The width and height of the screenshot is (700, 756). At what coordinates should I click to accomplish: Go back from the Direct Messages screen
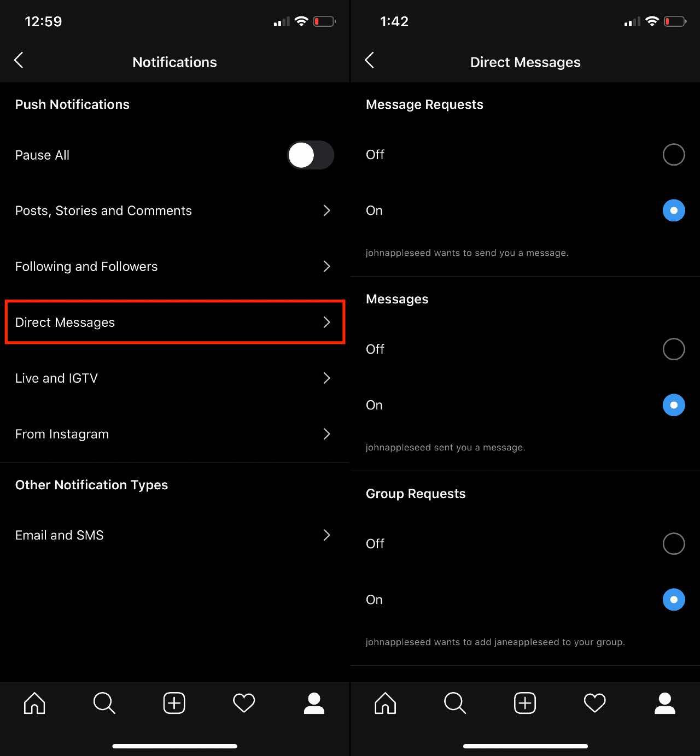point(370,60)
